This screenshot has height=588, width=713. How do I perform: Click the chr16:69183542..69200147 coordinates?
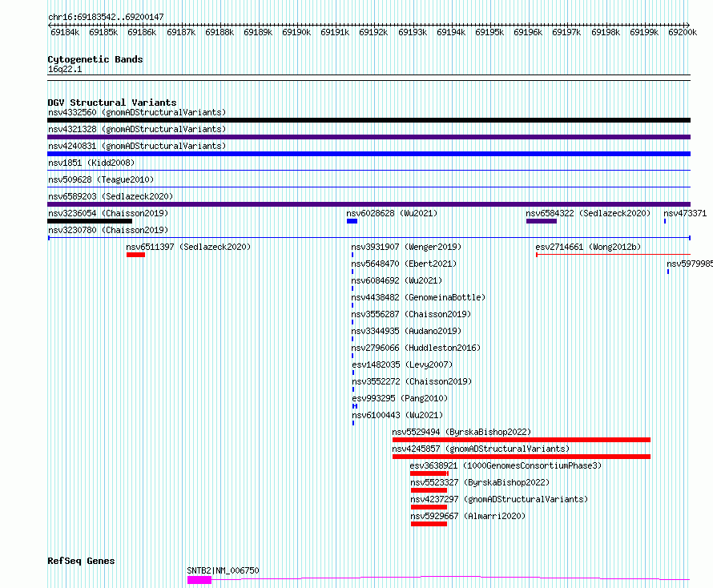106,17
